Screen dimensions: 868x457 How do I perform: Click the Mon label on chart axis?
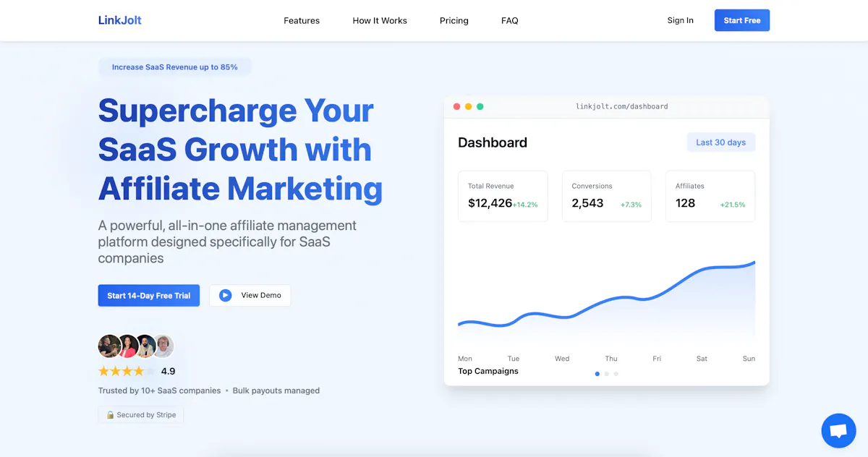coord(465,359)
